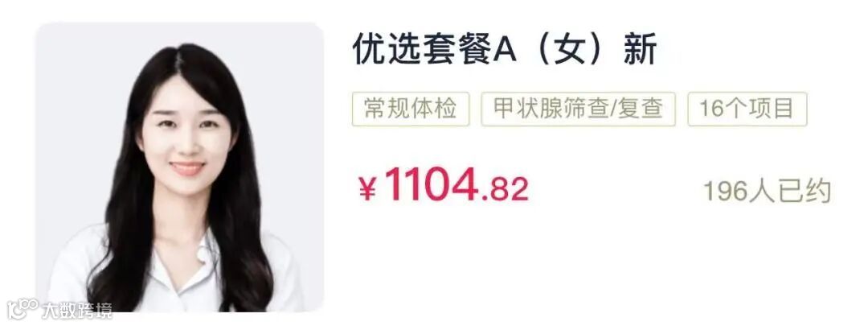The height and width of the screenshot is (326, 868).
Task: Click the letter A in the title
Action: [504, 52]
